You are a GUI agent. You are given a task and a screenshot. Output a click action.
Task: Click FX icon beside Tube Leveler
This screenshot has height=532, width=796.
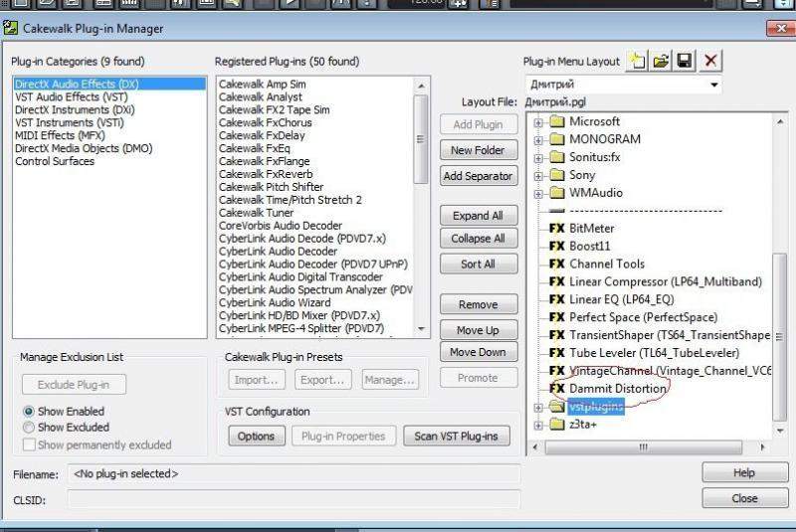tap(557, 352)
